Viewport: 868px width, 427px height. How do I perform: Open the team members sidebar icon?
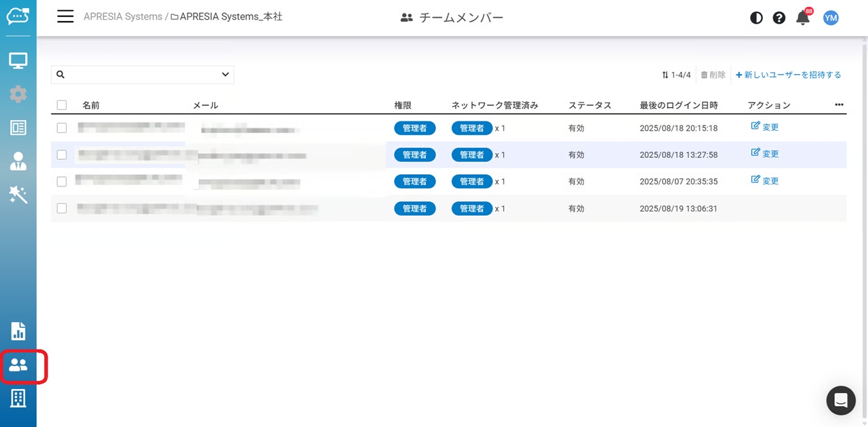(18, 366)
